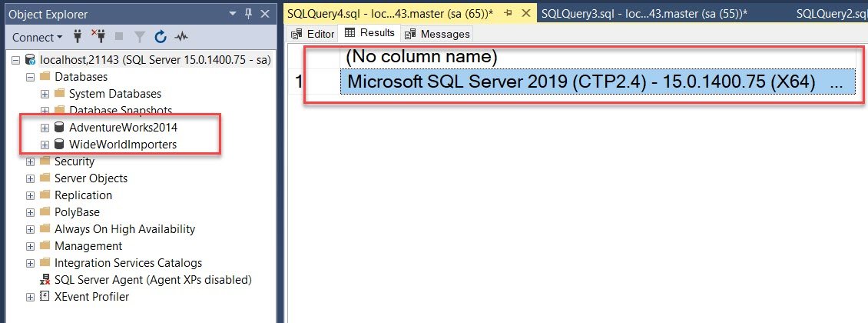Image resolution: width=868 pixels, height=323 pixels.
Task: Click the Stop square icon in Object Explorer toolbar
Action: (x=119, y=37)
